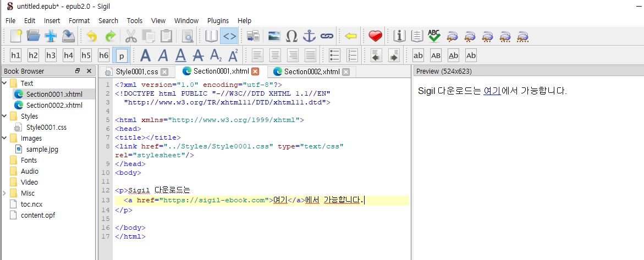Screen dimensions: 644x260
Task: Open the Plugins menu
Action: [x=218, y=20]
